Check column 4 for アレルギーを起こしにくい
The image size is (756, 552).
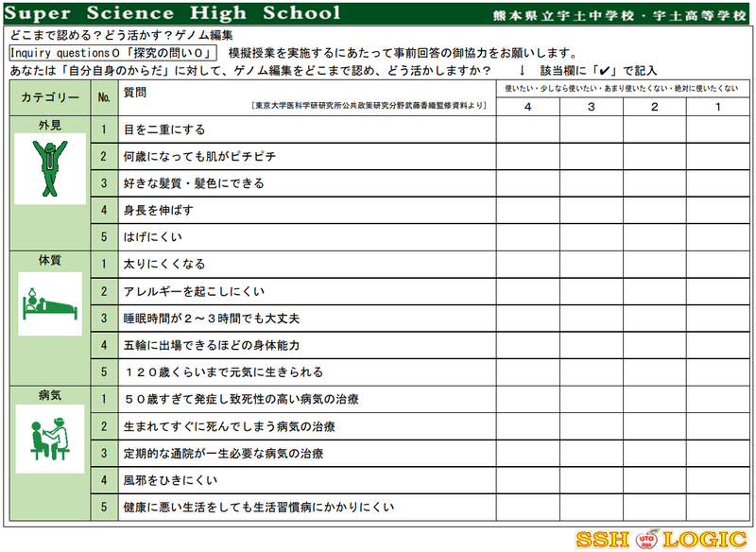point(527,290)
